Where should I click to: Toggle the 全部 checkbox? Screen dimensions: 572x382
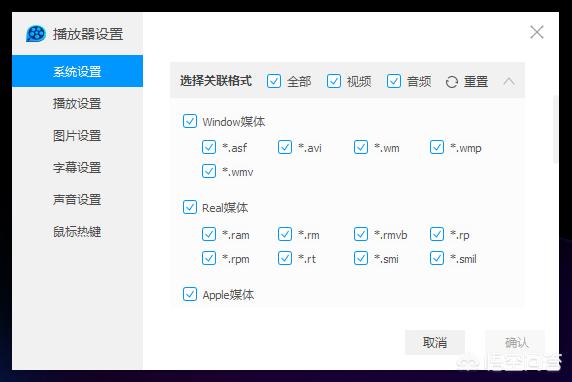pyautogui.click(x=274, y=81)
